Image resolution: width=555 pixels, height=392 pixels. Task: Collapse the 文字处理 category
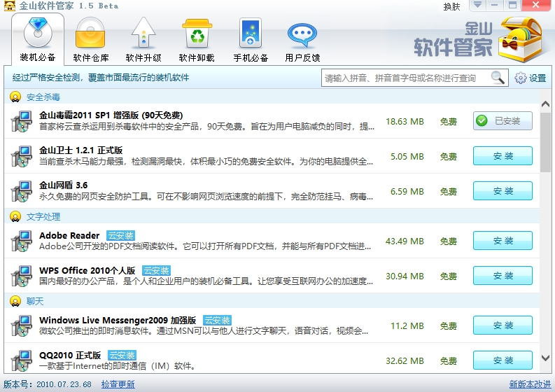coord(15,216)
